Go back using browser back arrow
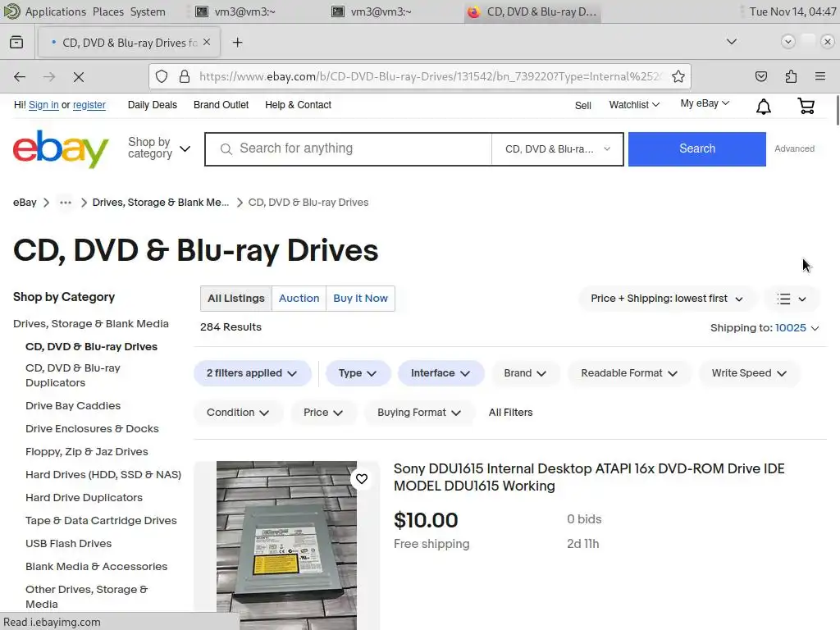840x630 pixels. tap(20, 76)
